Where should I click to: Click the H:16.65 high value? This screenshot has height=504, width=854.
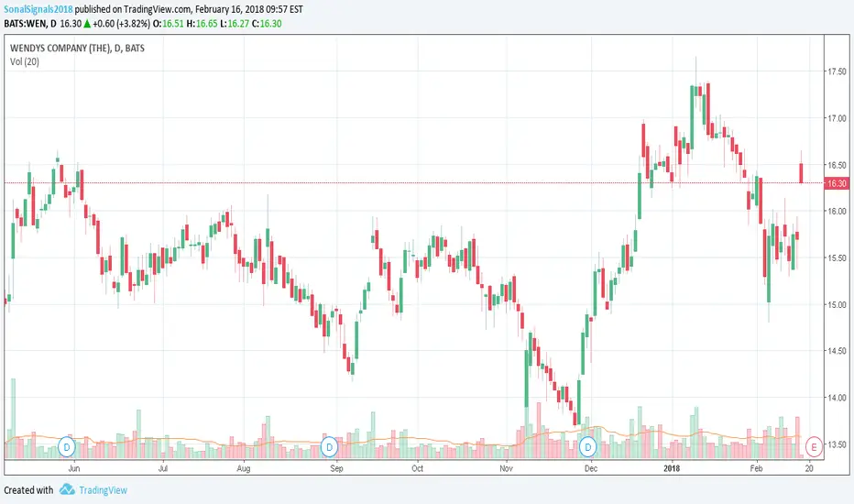coord(203,24)
